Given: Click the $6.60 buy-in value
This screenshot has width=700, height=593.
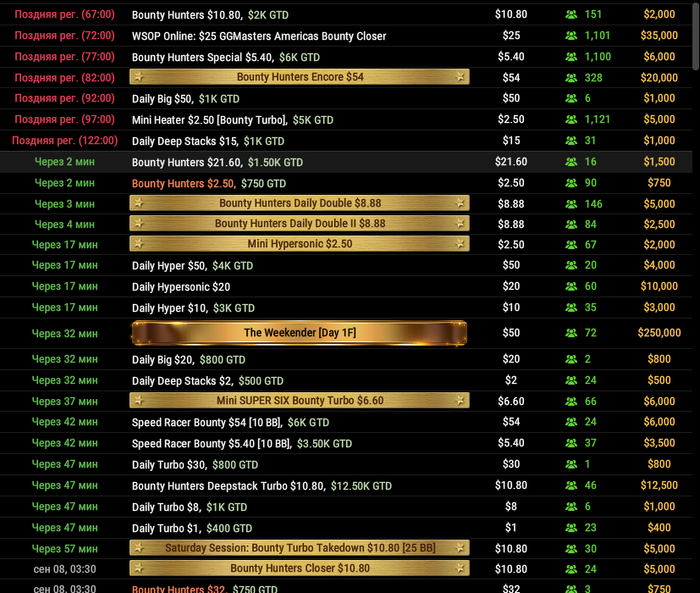Looking at the screenshot, I should (511, 401).
